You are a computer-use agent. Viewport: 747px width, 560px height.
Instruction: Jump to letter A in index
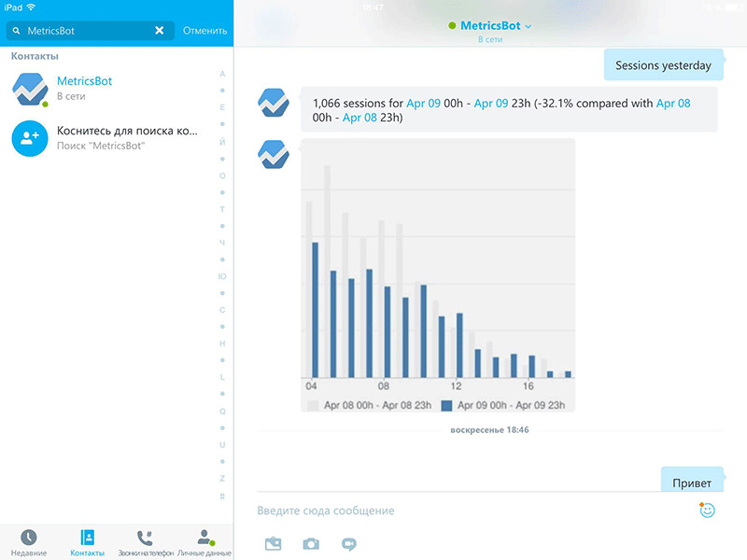tap(222, 74)
